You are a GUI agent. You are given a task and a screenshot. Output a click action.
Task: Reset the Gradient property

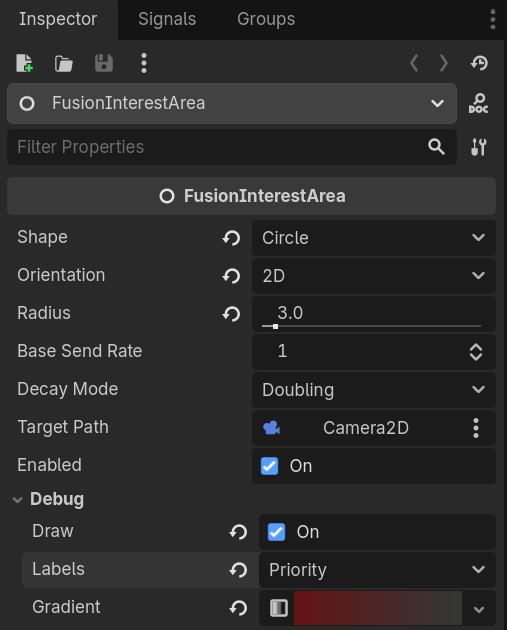tap(238, 608)
